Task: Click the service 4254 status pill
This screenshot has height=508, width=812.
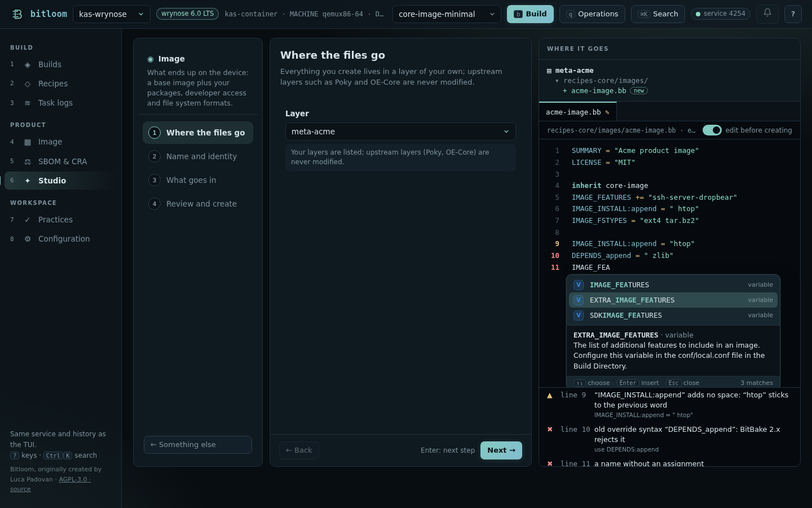Action: pyautogui.click(x=721, y=14)
